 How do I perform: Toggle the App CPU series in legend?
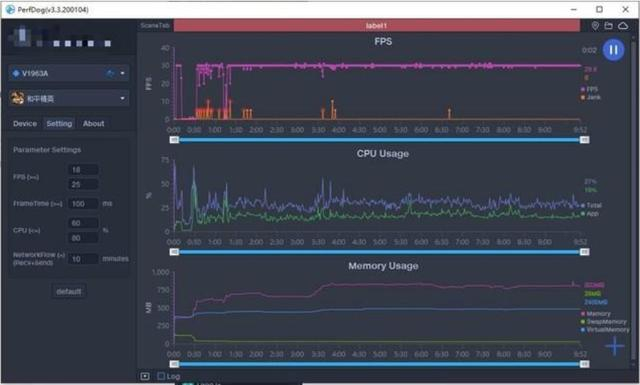590,214
